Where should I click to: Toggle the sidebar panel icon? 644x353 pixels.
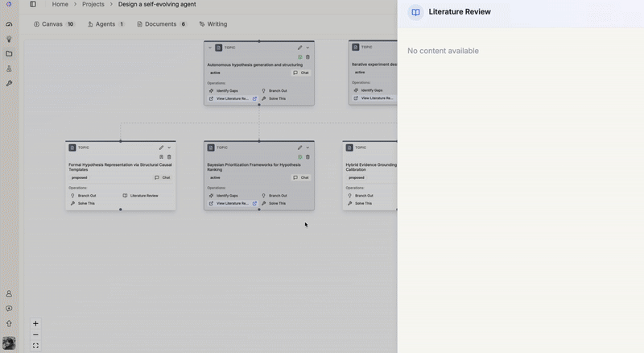(x=33, y=4)
